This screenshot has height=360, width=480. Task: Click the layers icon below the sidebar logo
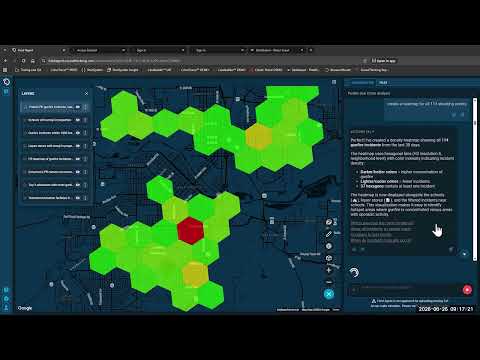point(6,91)
